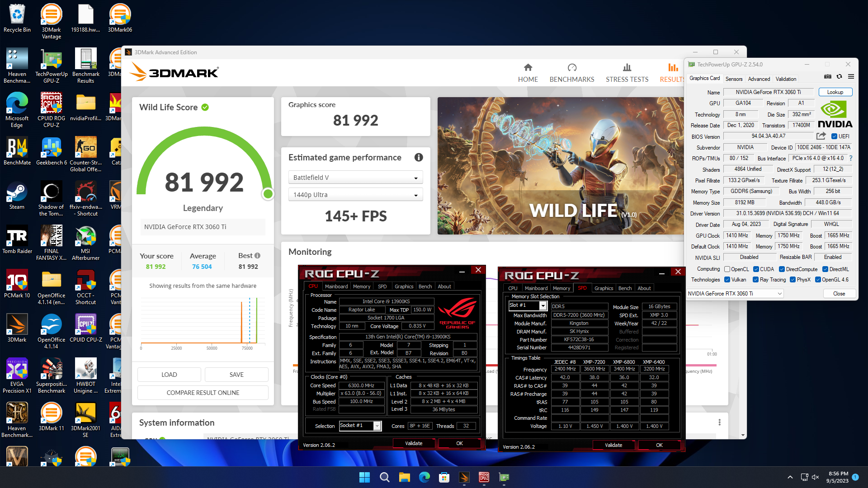
Task: Open CPUID ROG CPU-Z desktop icon
Action: coord(52,110)
